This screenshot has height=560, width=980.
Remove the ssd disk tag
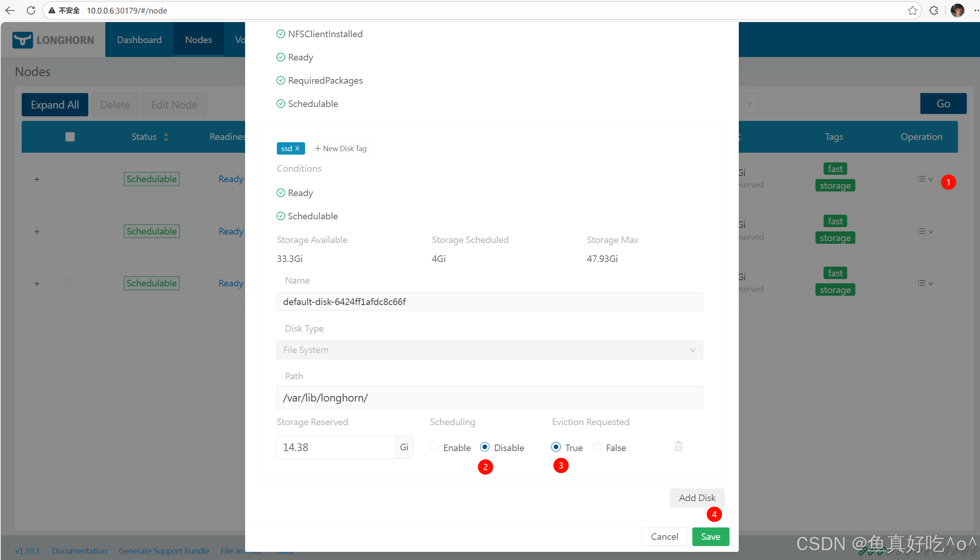coord(297,148)
